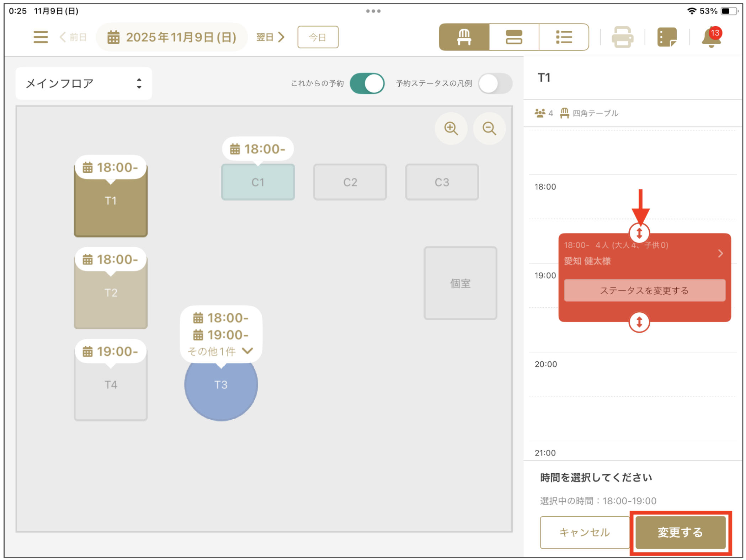Select top resize handle of reservation
746x560 pixels.
click(639, 233)
